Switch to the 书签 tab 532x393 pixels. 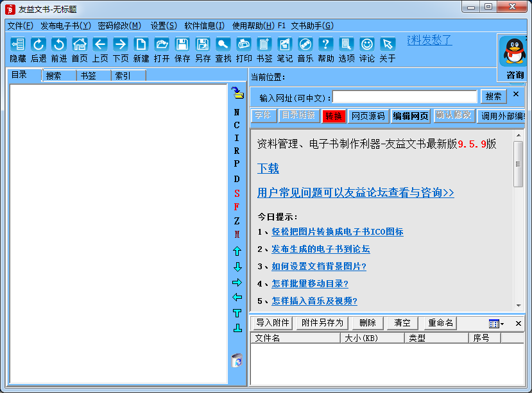pyautogui.click(x=94, y=76)
